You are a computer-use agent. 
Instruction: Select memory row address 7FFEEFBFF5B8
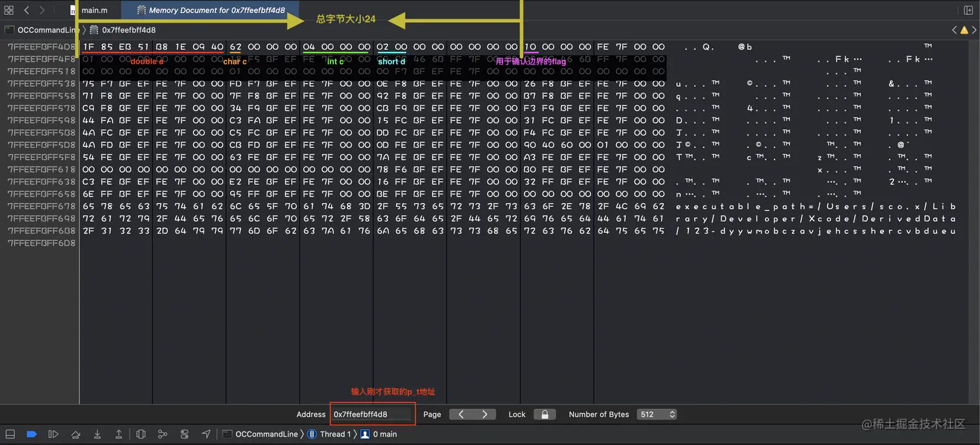coord(41,132)
